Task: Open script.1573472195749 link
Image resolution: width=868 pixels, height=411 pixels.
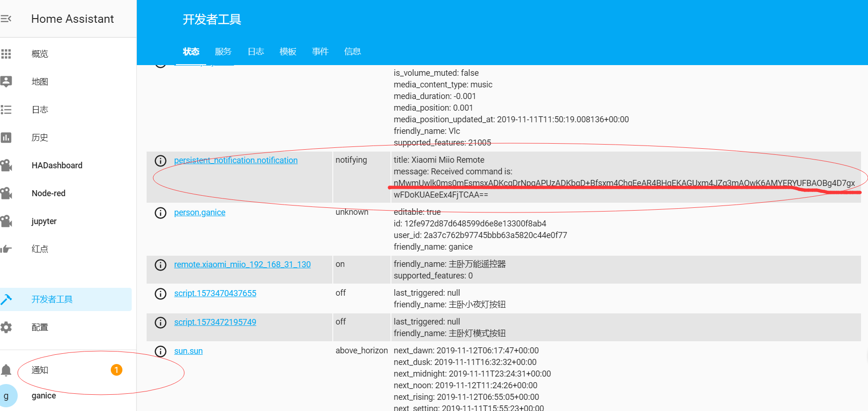Action: (x=215, y=322)
